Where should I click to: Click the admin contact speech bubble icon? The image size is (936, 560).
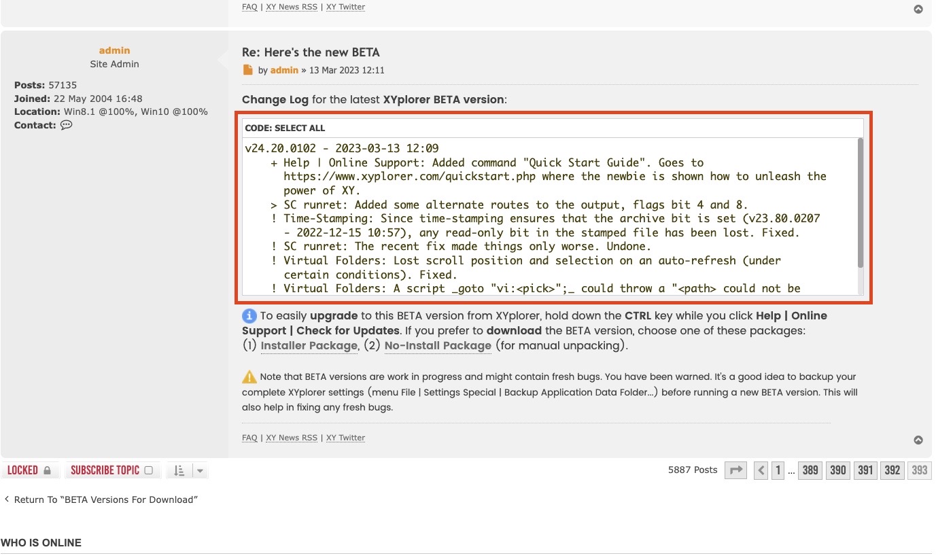(x=66, y=125)
